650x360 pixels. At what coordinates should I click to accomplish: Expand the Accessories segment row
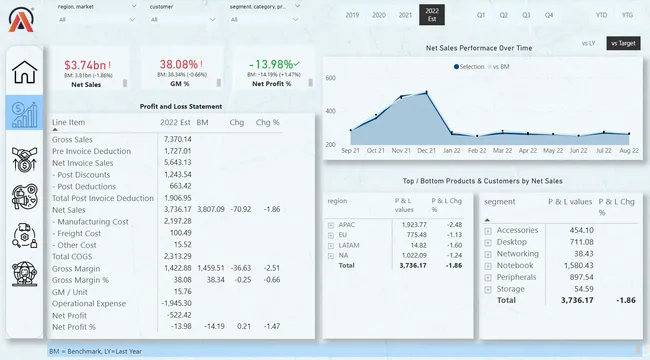(x=488, y=231)
